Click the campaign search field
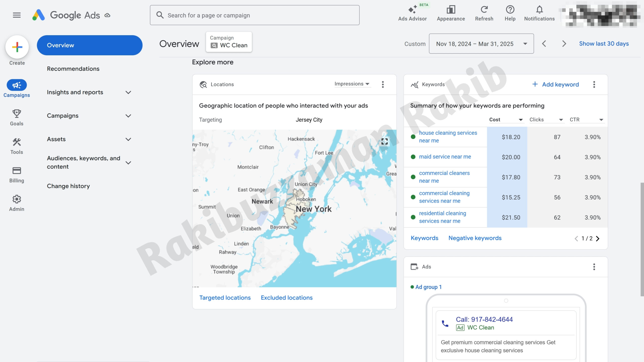 pos(255,15)
